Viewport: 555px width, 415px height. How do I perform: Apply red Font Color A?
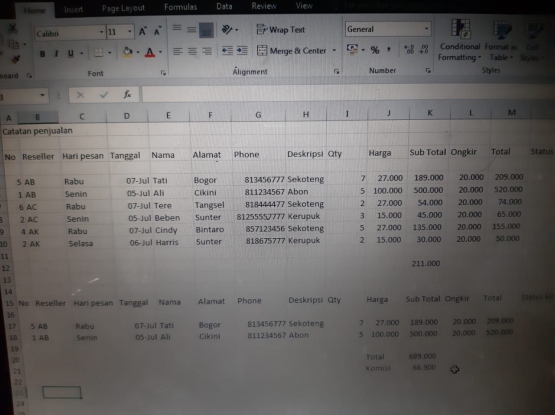pos(150,52)
